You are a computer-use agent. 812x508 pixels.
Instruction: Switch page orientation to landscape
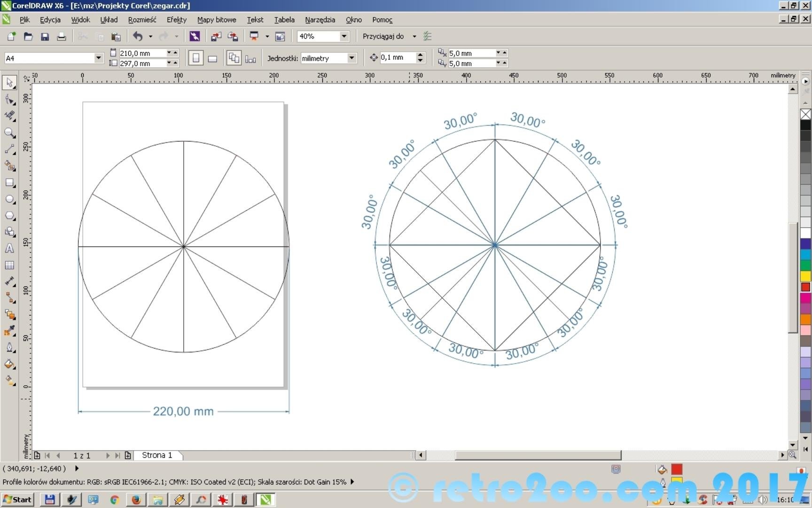(212, 58)
